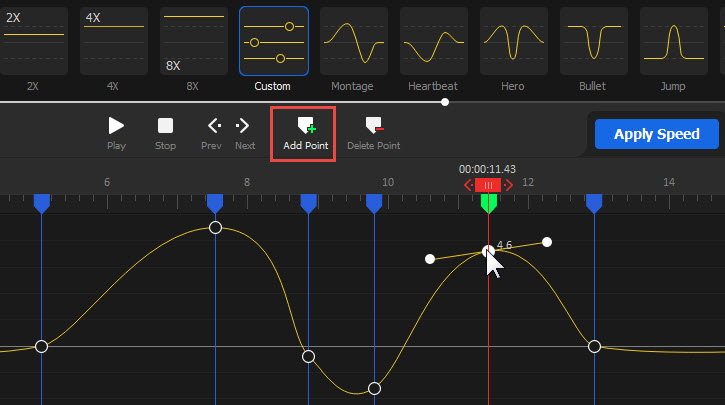The height and width of the screenshot is (405, 725).
Task: Click the red playhead handle at 00:00:11.43
Action: pyautogui.click(x=488, y=186)
